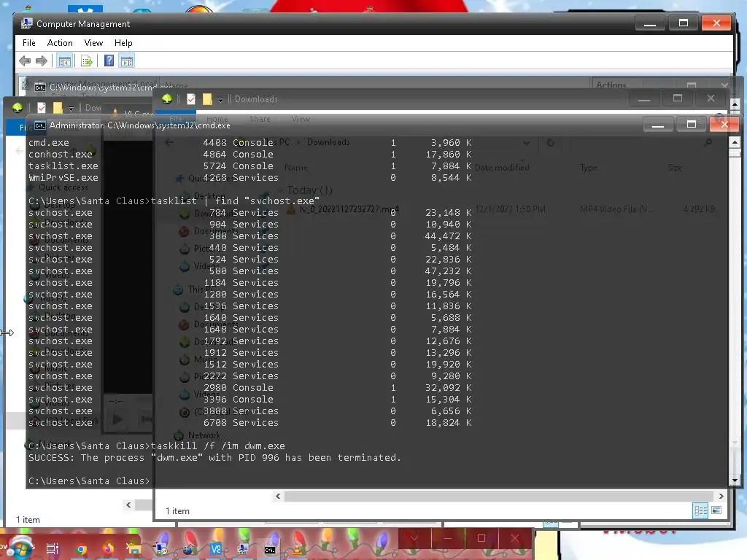Toggle Show/Hide Action Pane icon
747x560 pixels.
(127, 61)
